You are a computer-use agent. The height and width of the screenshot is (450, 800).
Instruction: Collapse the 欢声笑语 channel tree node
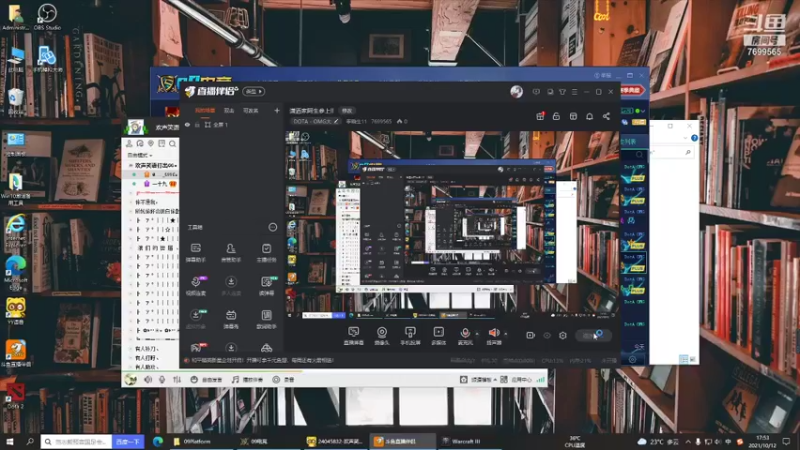pos(131,165)
